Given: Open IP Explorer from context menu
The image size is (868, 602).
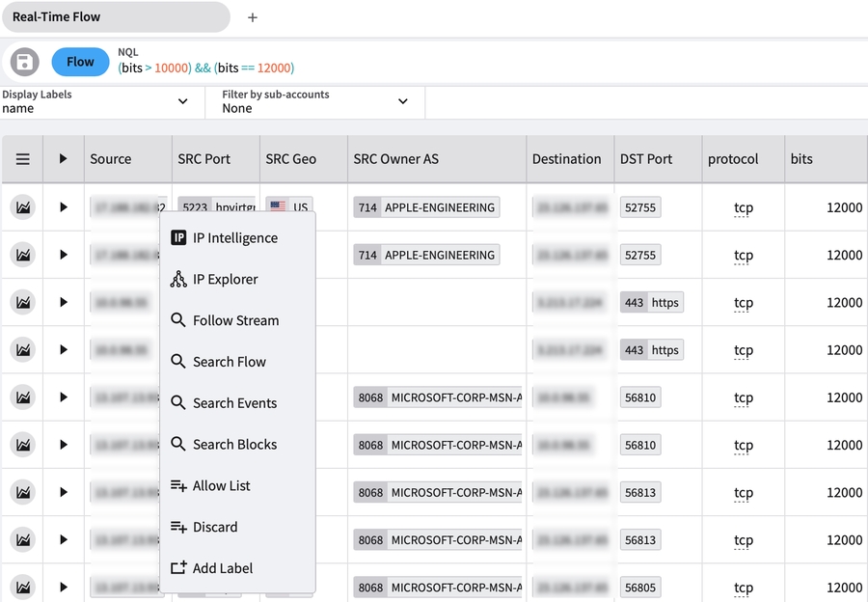Looking at the screenshot, I should click(225, 280).
